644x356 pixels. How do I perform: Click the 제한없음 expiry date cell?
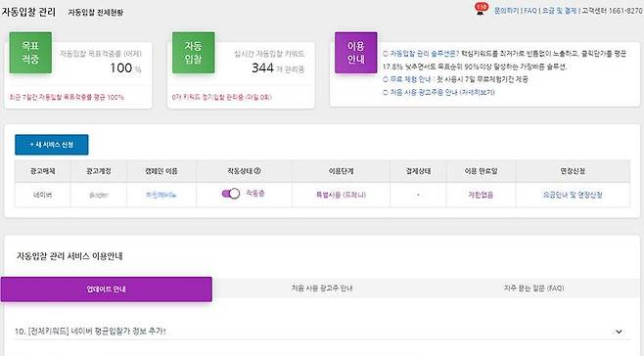point(481,195)
